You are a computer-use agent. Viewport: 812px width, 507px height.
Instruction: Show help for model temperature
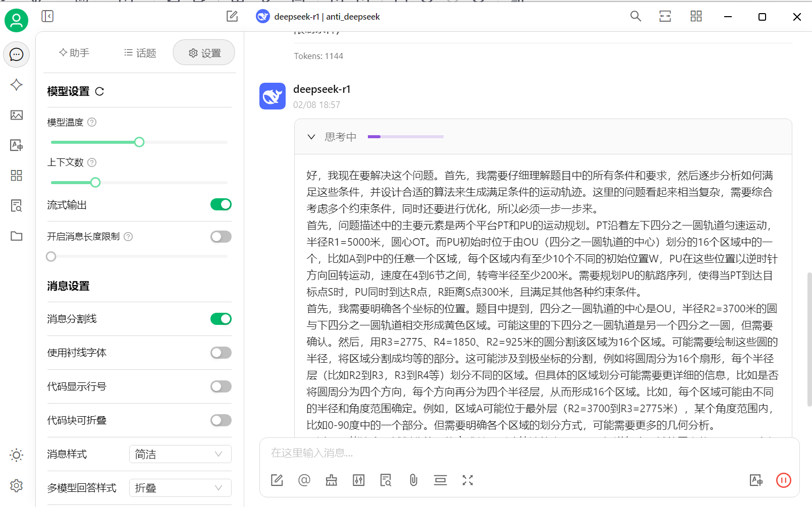pyautogui.click(x=92, y=122)
